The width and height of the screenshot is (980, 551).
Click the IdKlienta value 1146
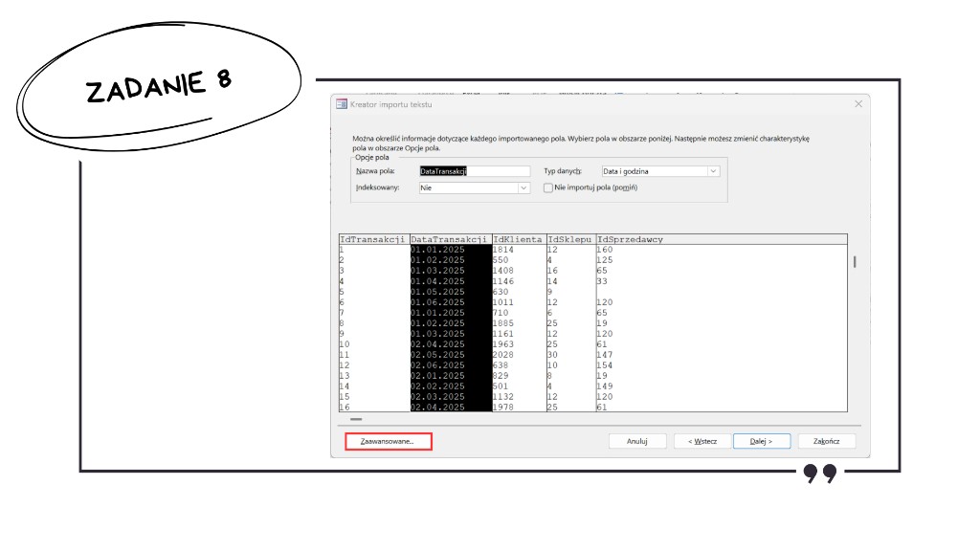click(503, 281)
